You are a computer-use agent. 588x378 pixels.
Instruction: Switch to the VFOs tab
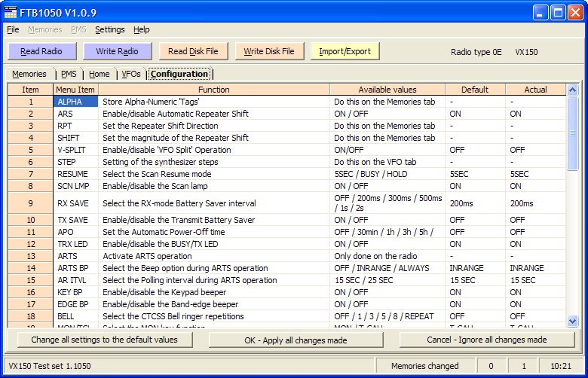pos(130,74)
